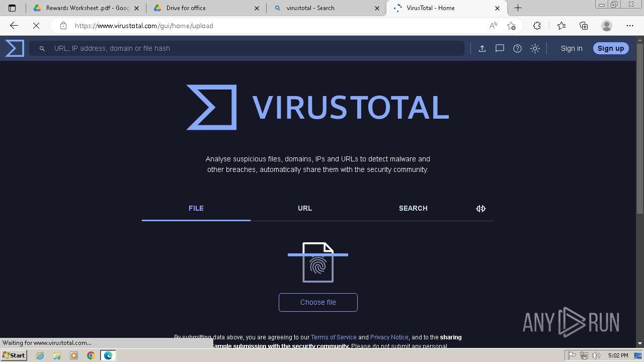Image resolution: width=644 pixels, height=362 pixels.
Task: Focus the URL, IP address, domain search field
Action: 247,48
